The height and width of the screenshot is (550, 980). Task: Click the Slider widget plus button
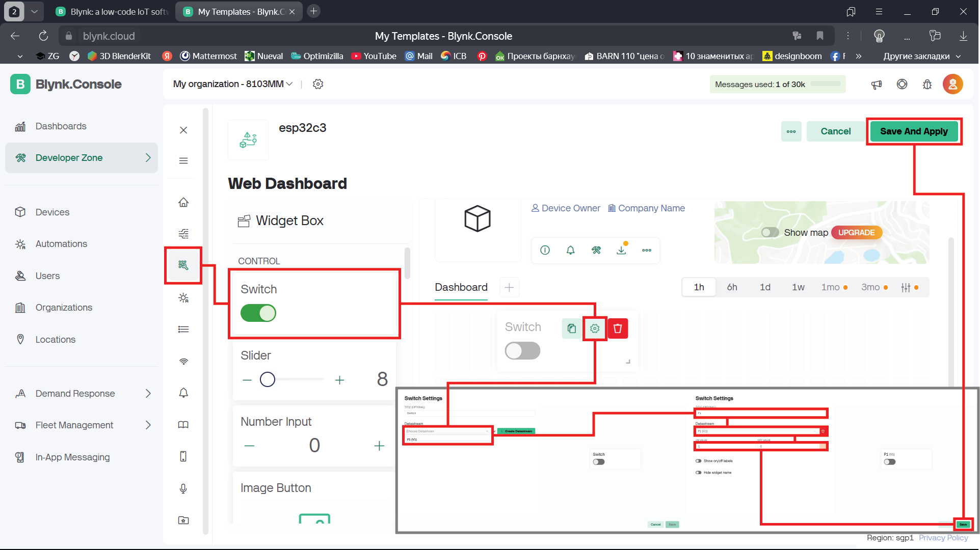(x=339, y=380)
